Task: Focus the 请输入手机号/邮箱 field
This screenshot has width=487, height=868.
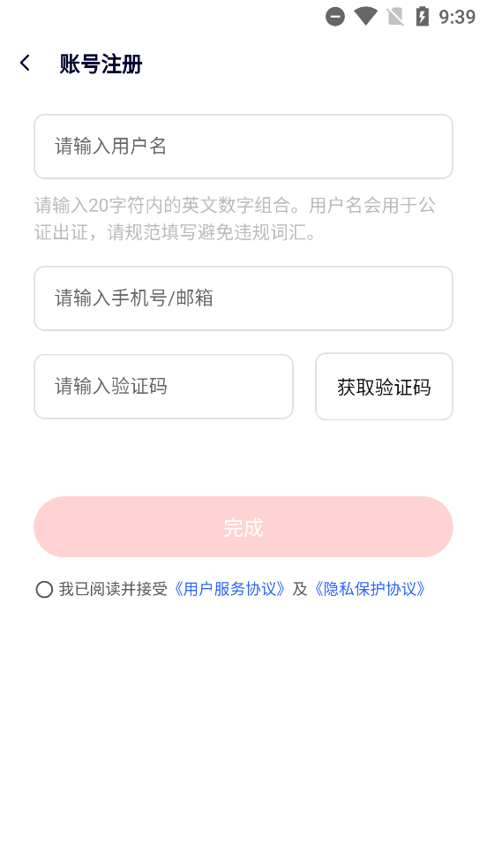Action: [x=243, y=298]
